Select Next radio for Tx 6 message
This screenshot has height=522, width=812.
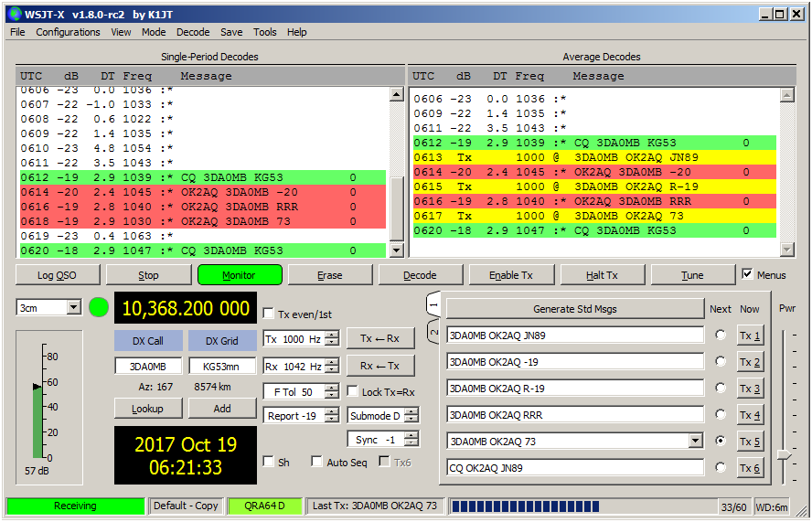(720, 467)
